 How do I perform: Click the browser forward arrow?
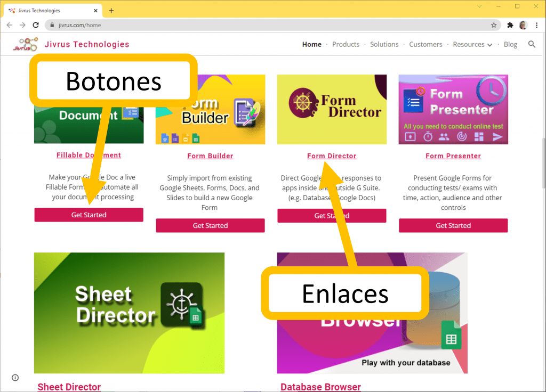tap(22, 25)
